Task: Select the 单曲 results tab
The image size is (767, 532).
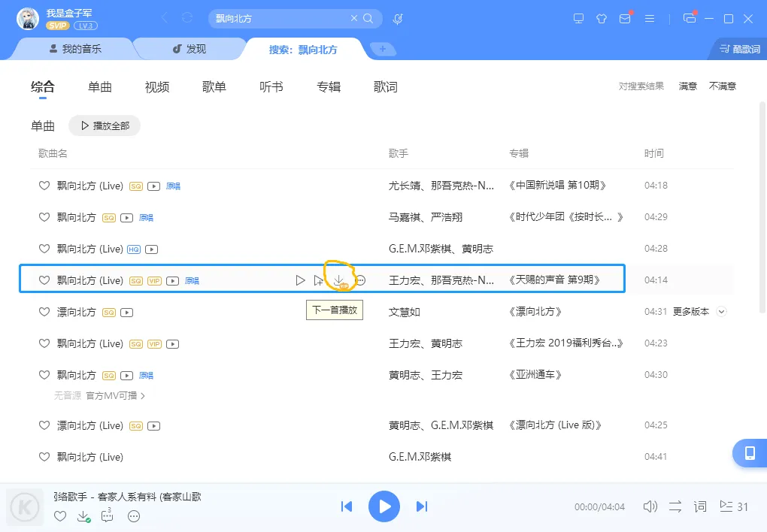Action: 100,87
